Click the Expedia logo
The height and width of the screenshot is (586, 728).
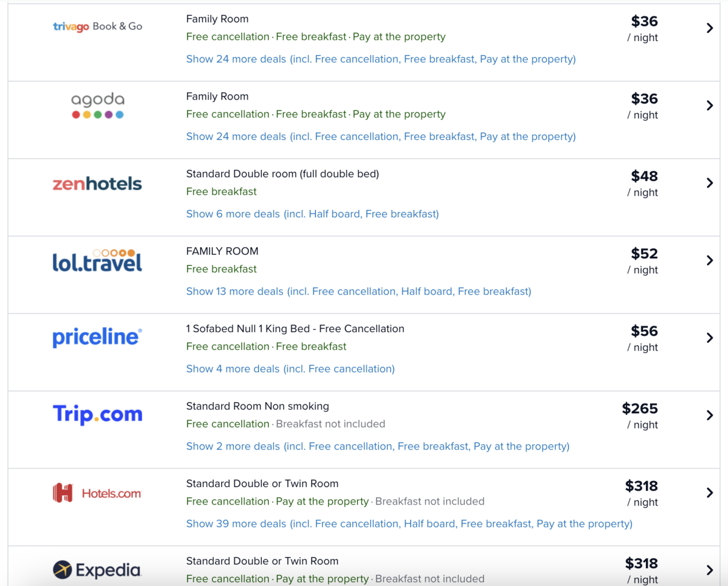tap(97, 570)
